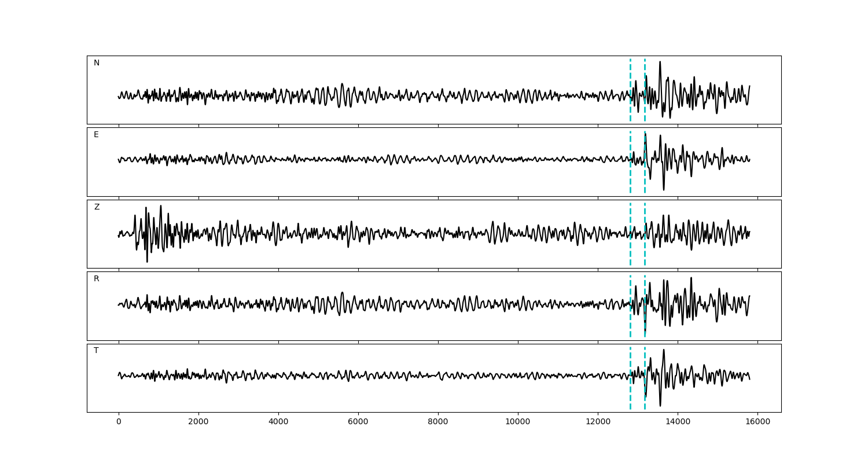Select the "Z" subplot label

tap(97, 207)
